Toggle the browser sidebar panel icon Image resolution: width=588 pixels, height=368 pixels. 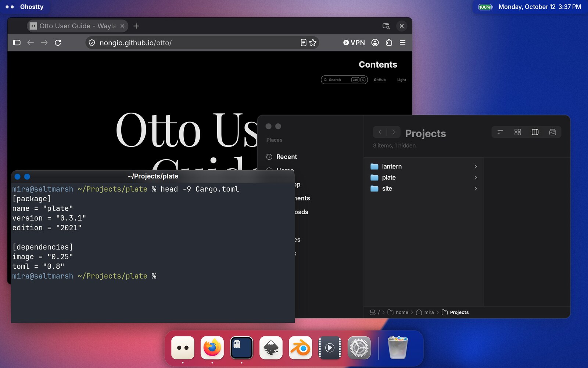pos(17,43)
